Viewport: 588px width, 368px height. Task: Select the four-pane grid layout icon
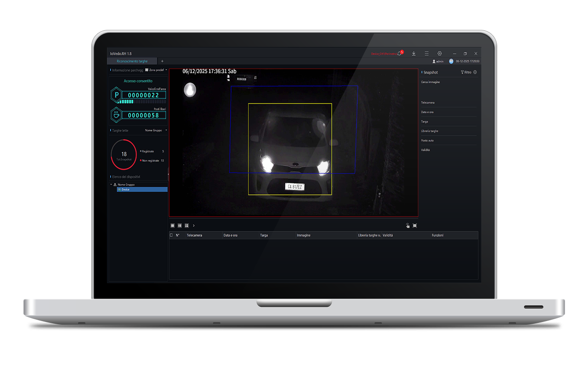187,225
